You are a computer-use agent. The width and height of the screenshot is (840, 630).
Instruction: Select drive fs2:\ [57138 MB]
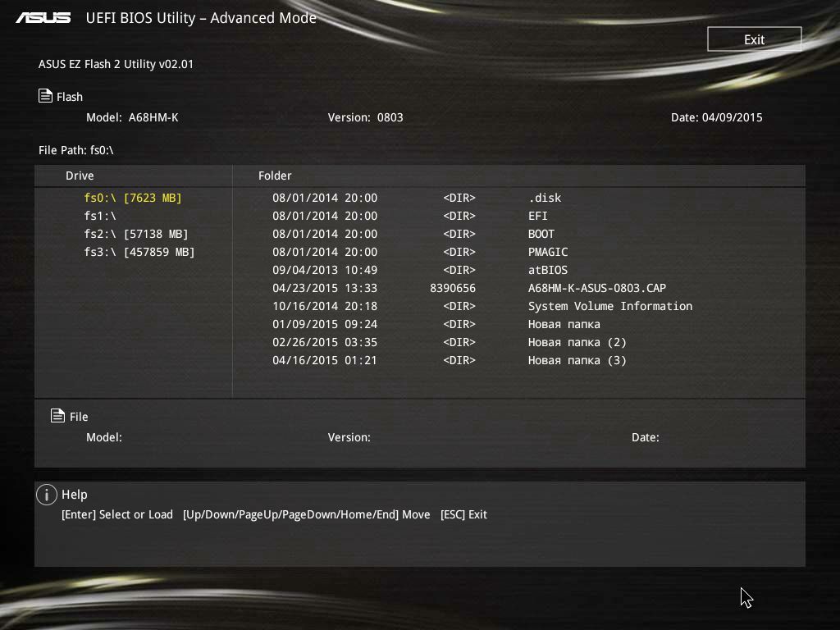[x=136, y=234]
